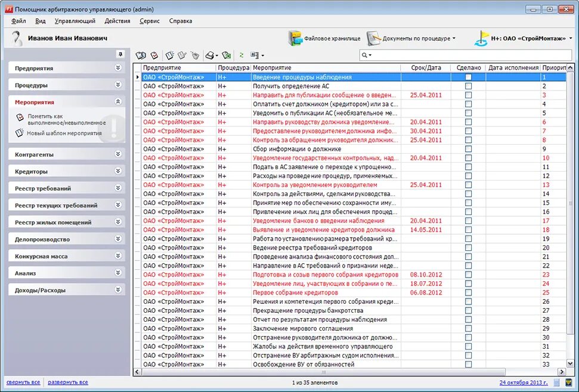Tick Сделано for Сбор информации о должнике
Screen dimensions: 579x392
[x=468, y=149]
